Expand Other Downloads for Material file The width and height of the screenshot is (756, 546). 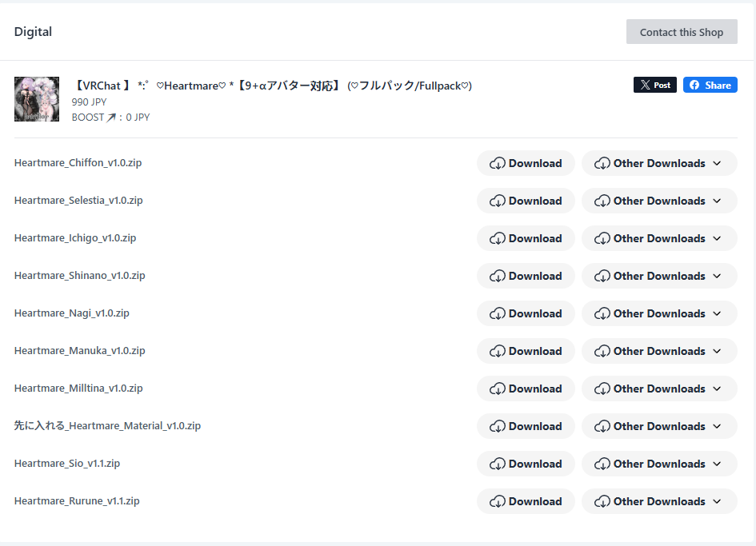pyautogui.click(x=659, y=426)
